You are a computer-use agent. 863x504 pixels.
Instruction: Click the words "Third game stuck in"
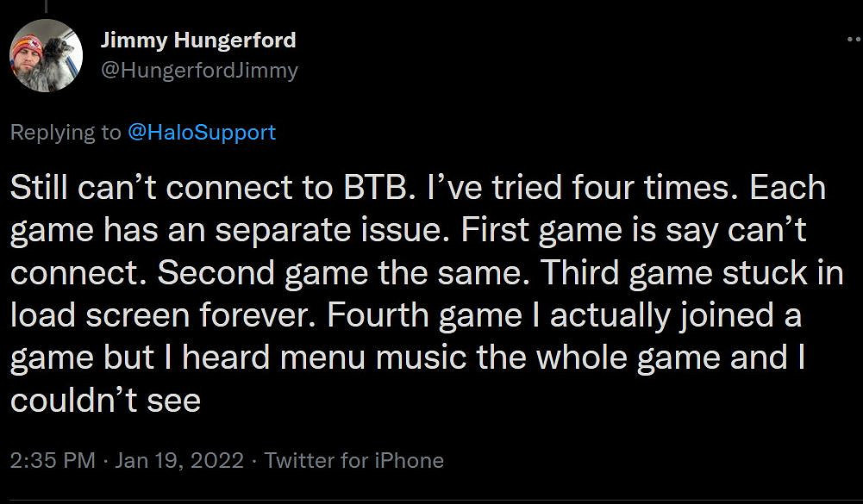tap(681, 272)
